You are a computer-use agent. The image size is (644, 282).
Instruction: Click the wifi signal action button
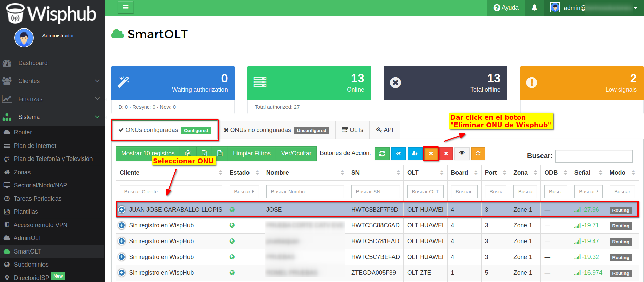click(462, 153)
